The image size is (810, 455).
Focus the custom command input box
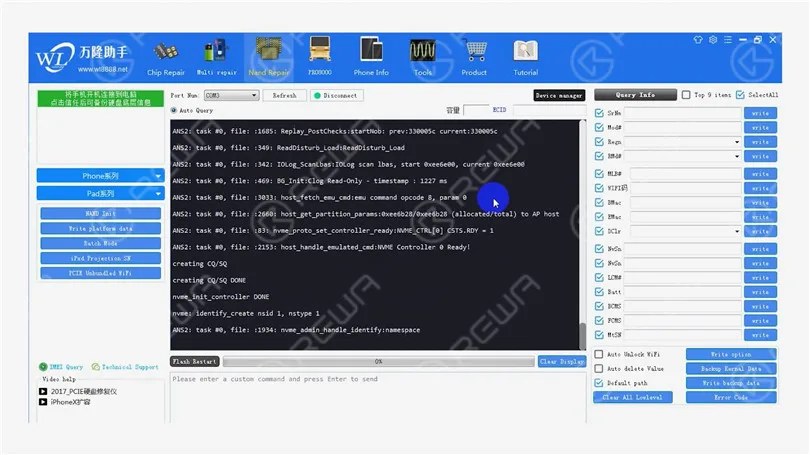(378, 398)
